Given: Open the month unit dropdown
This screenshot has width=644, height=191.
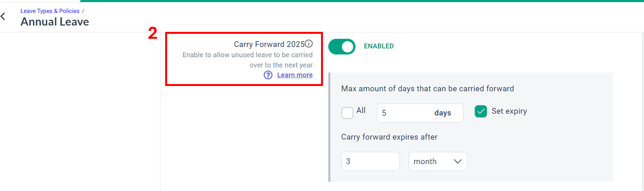Looking at the screenshot, I should [438, 161].
